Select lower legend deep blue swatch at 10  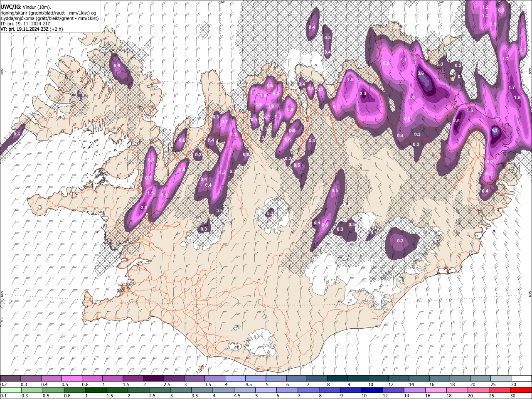point(372,390)
